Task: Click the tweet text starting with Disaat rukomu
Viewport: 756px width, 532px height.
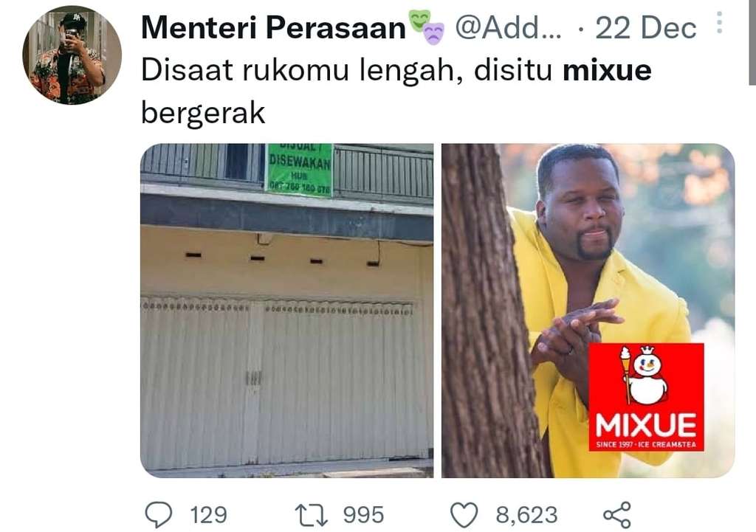Action: pyautogui.click(x=396, y=91)
